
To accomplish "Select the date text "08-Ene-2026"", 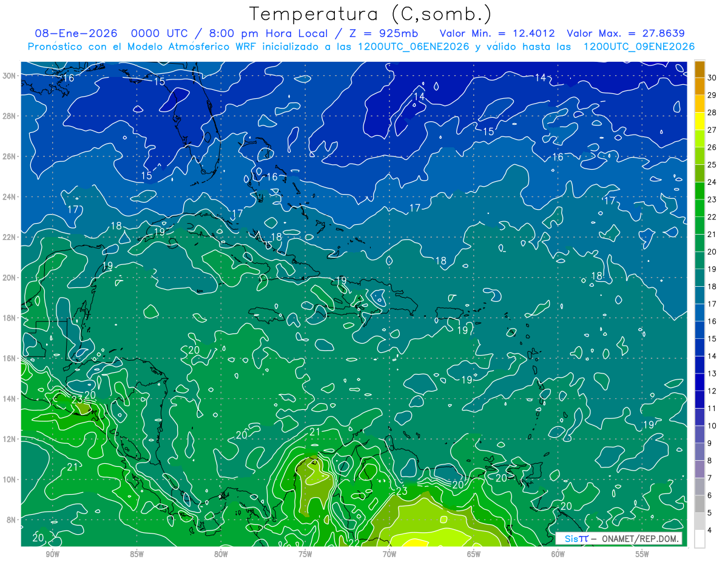I will [76, 33].
